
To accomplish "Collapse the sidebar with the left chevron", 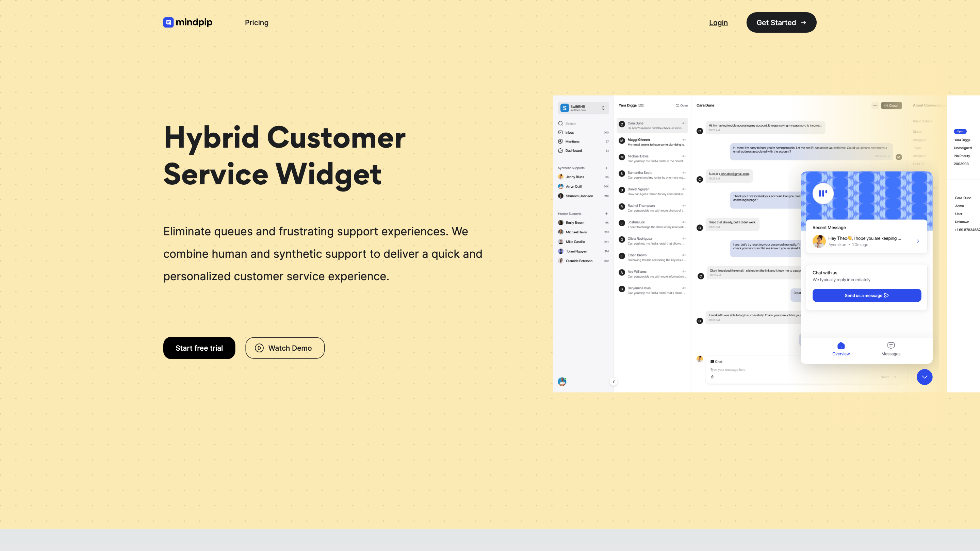I will tap(614, 381).
